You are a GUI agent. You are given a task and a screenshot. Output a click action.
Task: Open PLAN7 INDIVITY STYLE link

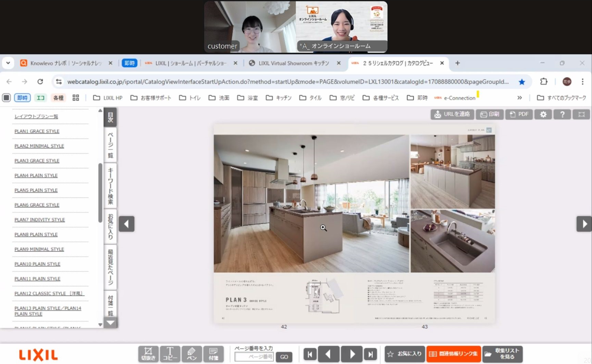(x=40, y=220)
